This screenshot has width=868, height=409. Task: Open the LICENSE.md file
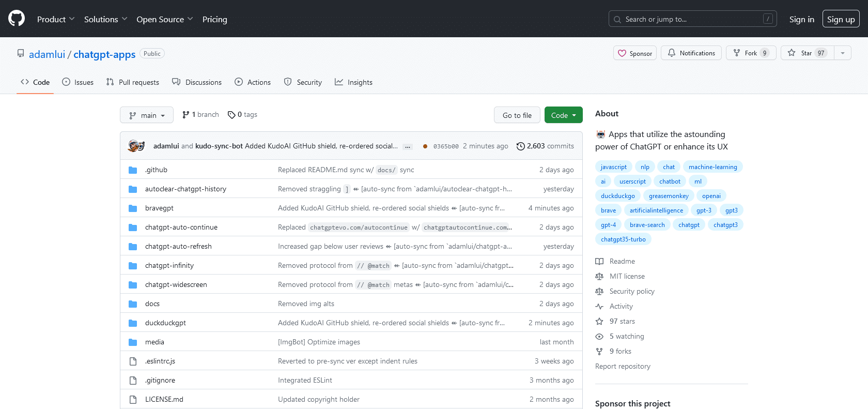tap(164, 399)
